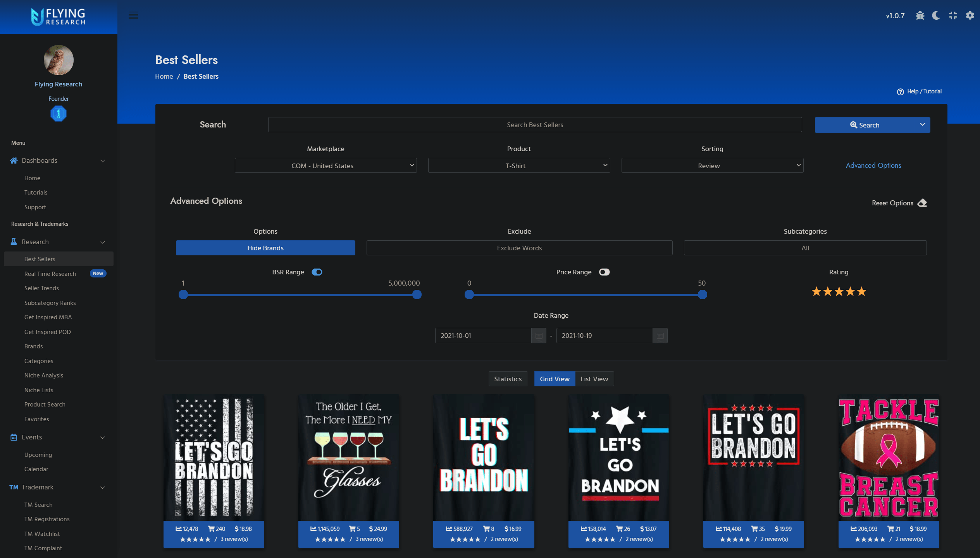The image size is (980, 558).
Task: Click the Reset Options text
Action: click(892, 203)
